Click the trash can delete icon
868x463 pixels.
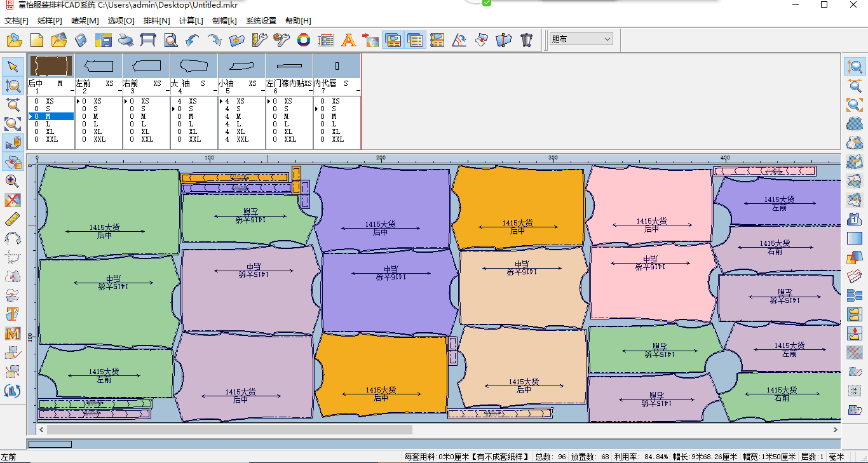[x=526, y=40]
